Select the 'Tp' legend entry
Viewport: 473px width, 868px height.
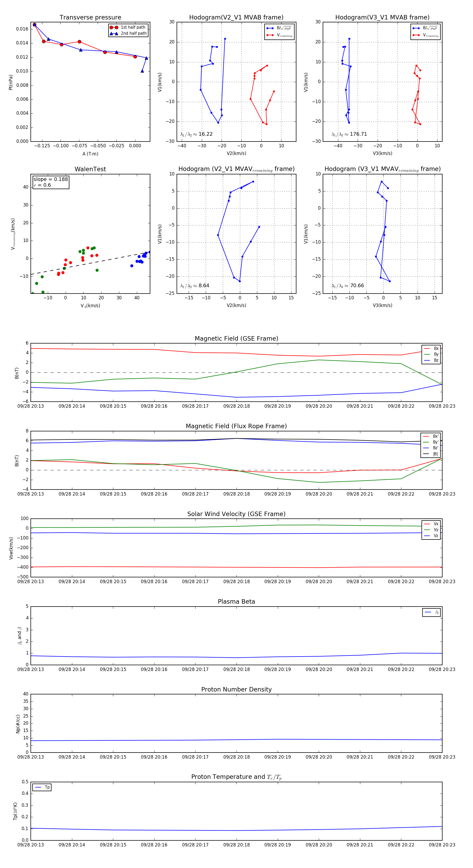click(x=42, y=787)
